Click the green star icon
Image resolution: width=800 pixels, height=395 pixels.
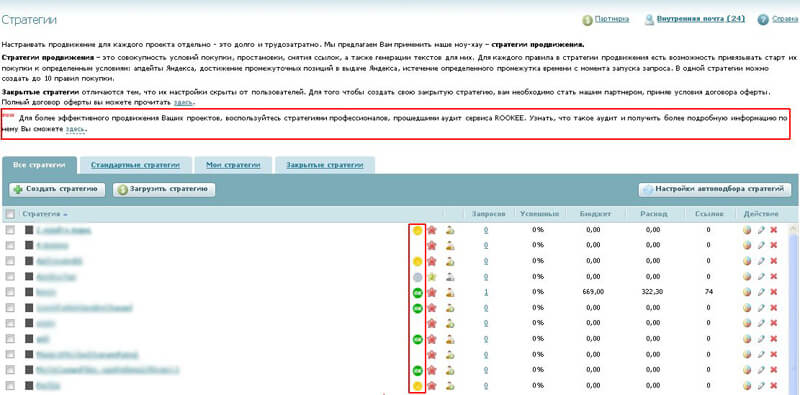click(432, 277)
